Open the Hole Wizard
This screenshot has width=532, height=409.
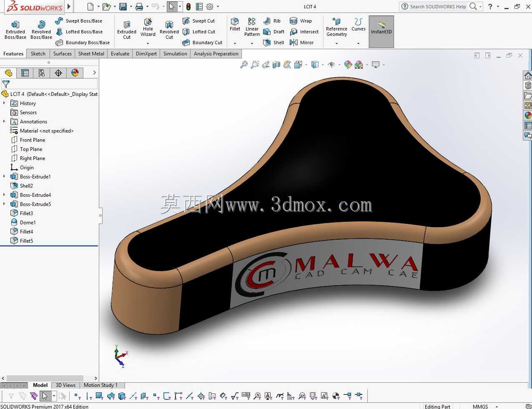[148, 28]
